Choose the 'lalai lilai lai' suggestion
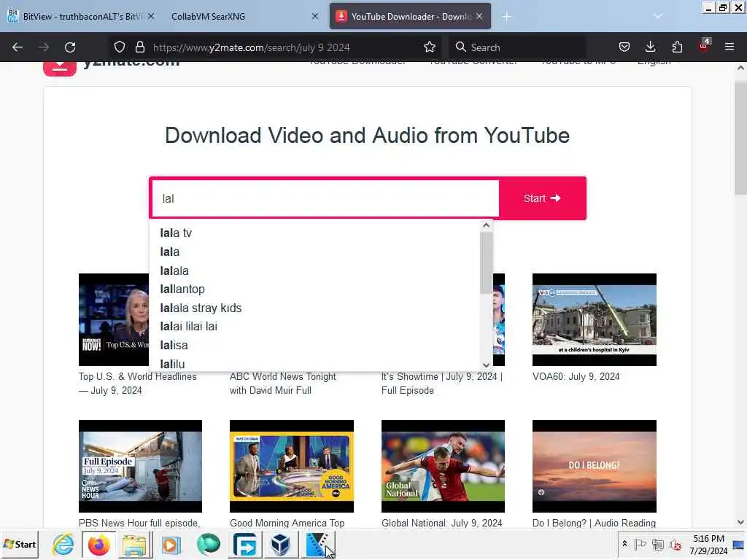 coord(314,326)
